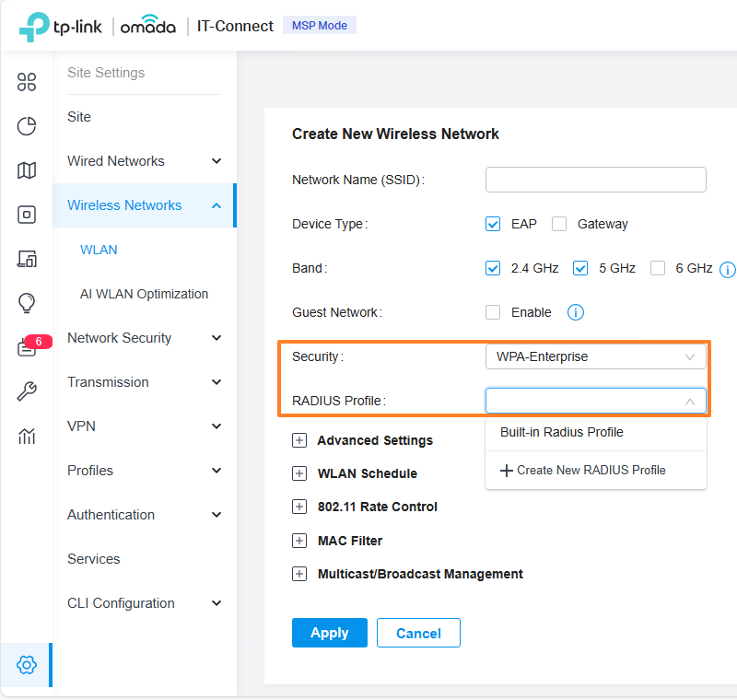
Task: Open the Clients icon in sidebar
Action: 27,259
